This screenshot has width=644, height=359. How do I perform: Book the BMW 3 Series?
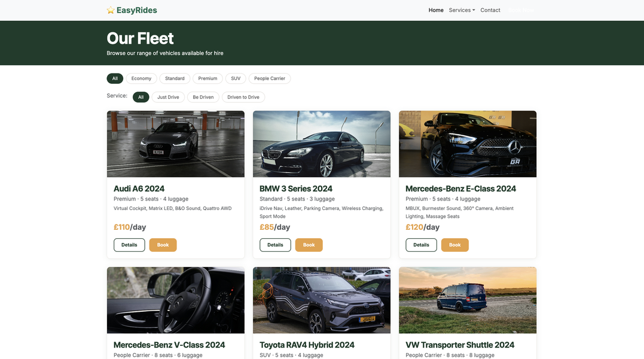(309, 245)
